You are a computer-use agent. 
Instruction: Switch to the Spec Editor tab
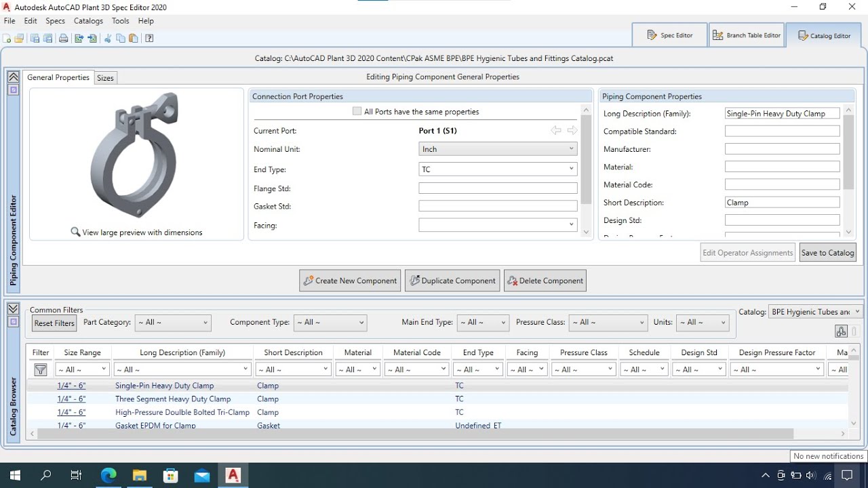[669, 35]
